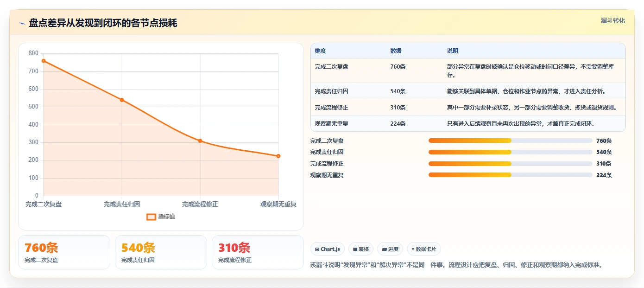Image resolution: width=644 pixels, height=288 pixels.
Task: Click the 760条 table cell
Action: point(398,67)
